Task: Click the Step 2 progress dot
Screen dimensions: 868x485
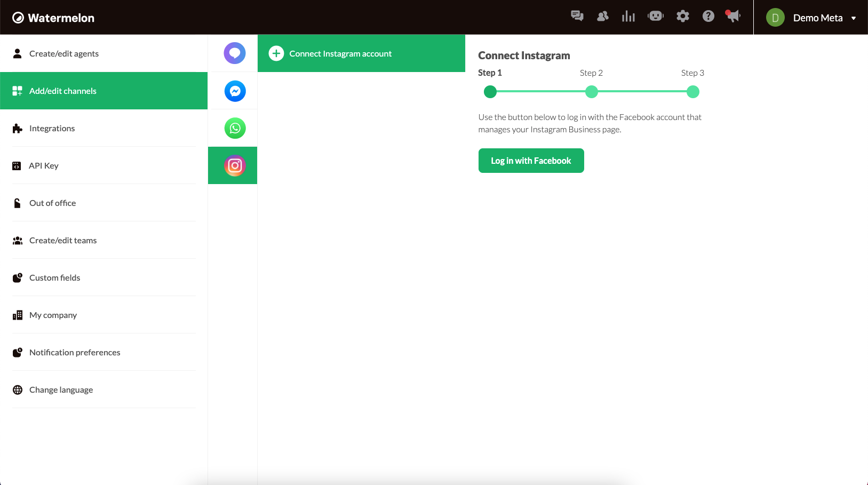Action: point(592,92)
